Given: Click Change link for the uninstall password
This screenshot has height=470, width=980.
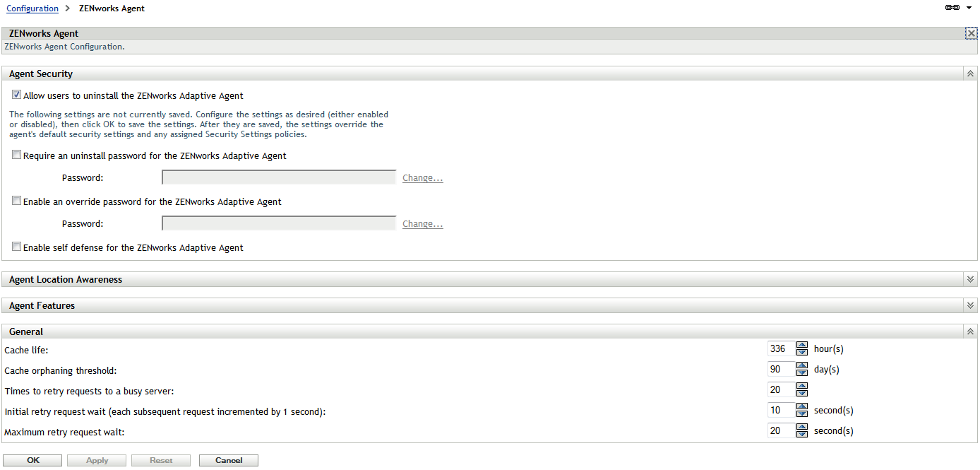Looking at the screenshot, I should tap(422, 178).
